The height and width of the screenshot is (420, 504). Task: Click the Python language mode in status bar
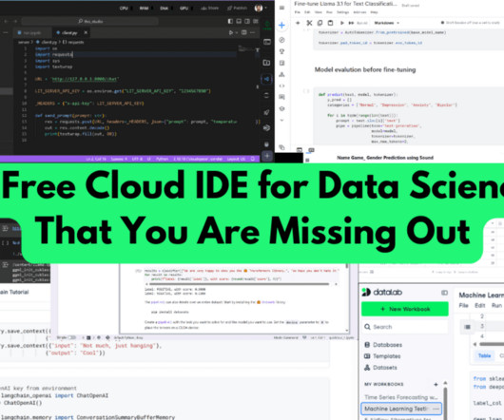pyautogui.click(x=162, y=159)
